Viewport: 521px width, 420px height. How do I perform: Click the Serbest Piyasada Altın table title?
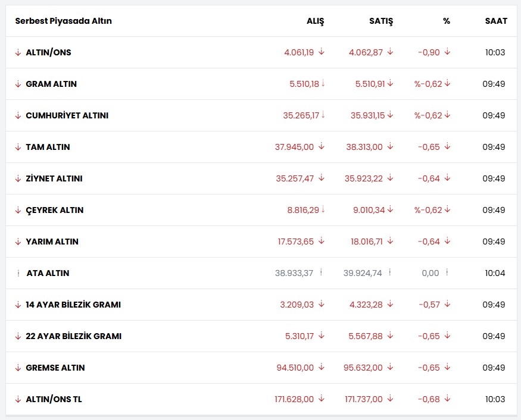(x=63, y=21)
